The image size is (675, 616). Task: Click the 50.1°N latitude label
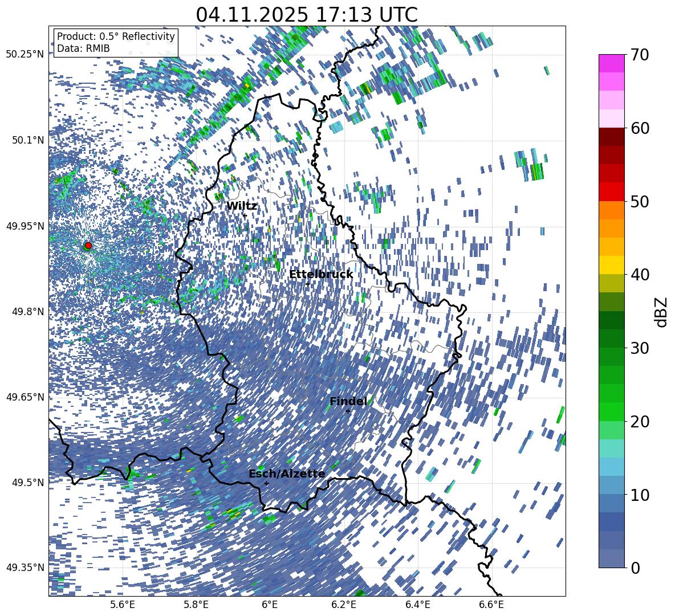coord(27,140)
